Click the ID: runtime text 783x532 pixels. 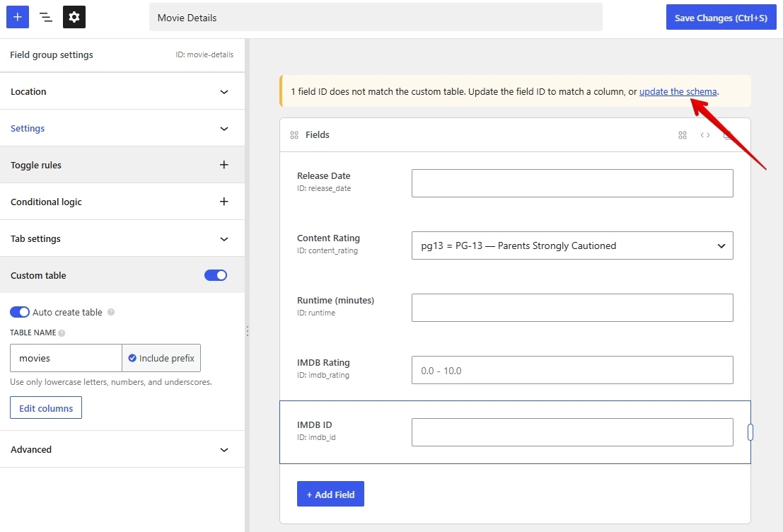click(316, 313)
